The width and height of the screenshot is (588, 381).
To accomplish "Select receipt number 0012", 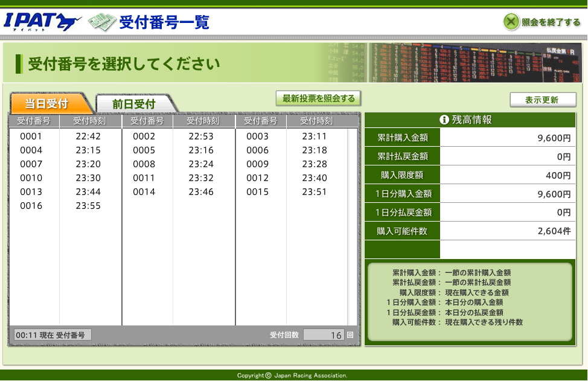I will pyautogui.click(x=258, y=178).
